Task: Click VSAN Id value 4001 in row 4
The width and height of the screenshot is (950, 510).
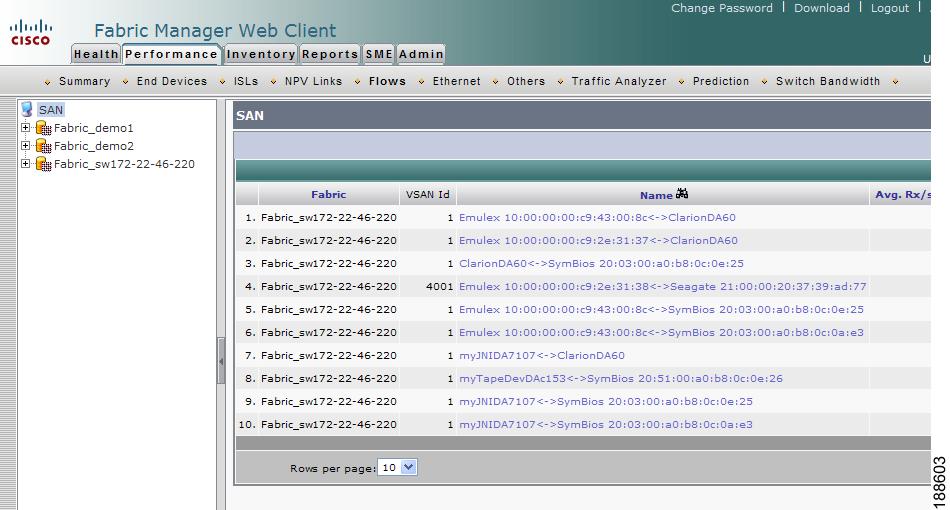Action: [439, 286]
